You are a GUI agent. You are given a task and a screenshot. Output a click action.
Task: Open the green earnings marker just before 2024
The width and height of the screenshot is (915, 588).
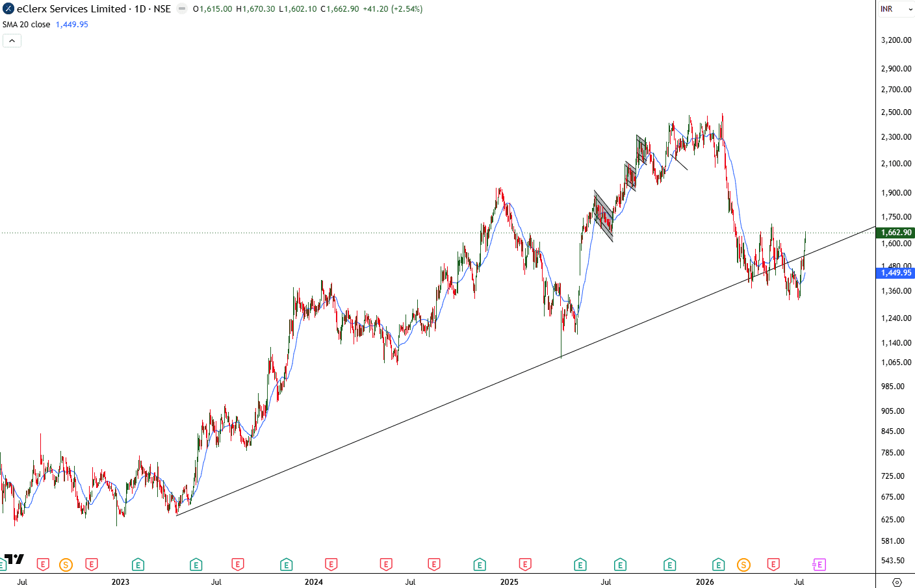point(286,565)
